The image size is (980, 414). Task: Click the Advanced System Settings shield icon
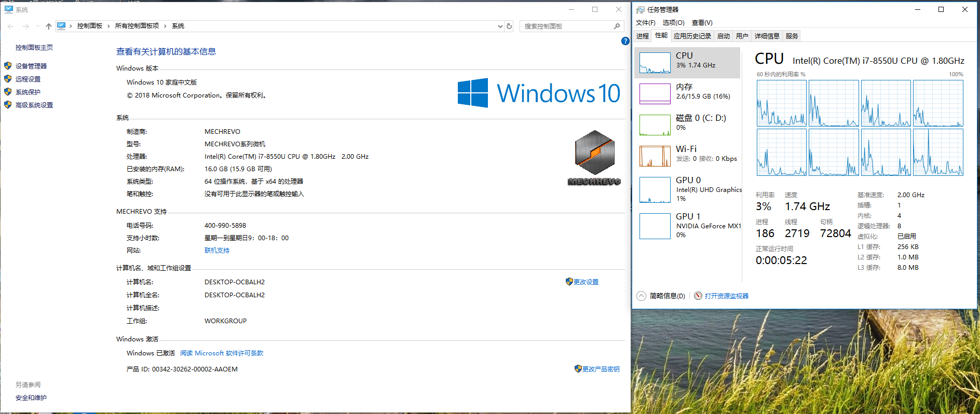pyautogui.click(x=8, y=105)
